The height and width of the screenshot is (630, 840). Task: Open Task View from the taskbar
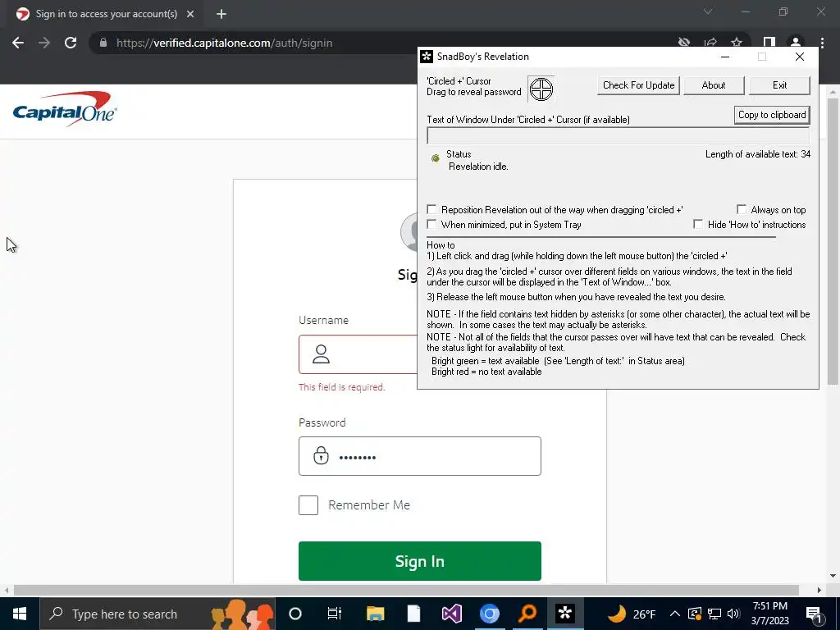[x=335, y=614]
